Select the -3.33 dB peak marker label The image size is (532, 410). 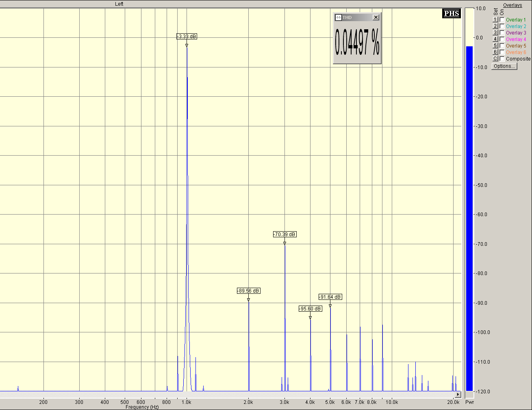tap(187, 37)
